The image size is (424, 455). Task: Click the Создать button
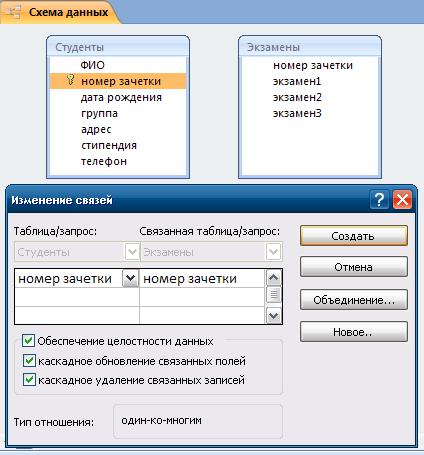coord(354,236)
